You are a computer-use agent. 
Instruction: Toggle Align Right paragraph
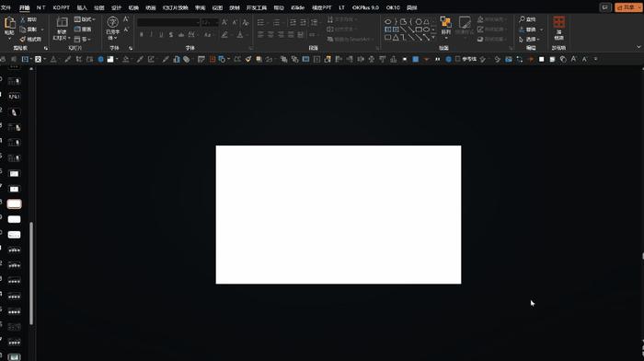pyautogui.click(x=281, y=35)
